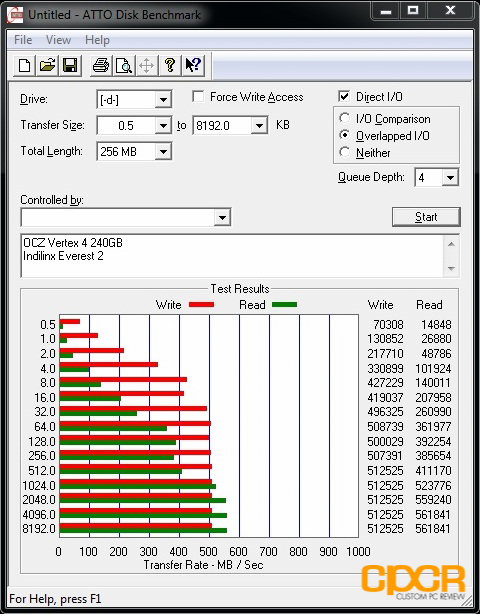Open About with the question mark icon
480x614 pixels.
pos(170,65)
